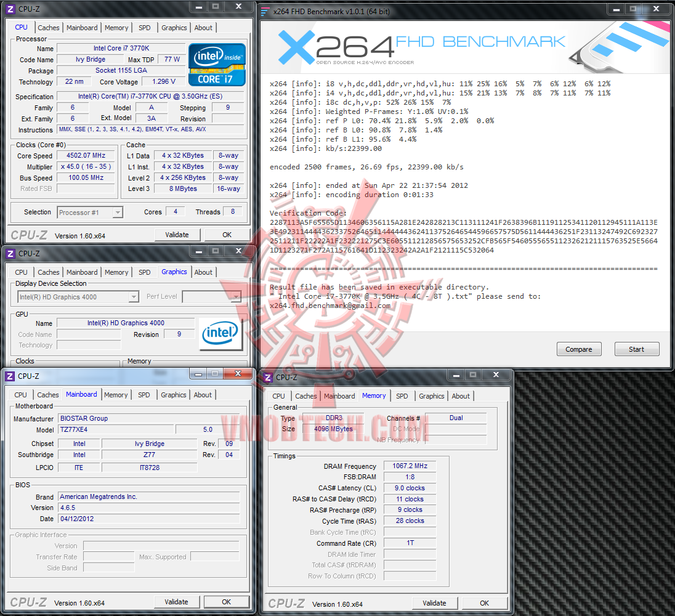The width and height of the screenshot is (675, 616).
Task: Click Validate in the top CPU-Z window
Action: coord(177,235)
